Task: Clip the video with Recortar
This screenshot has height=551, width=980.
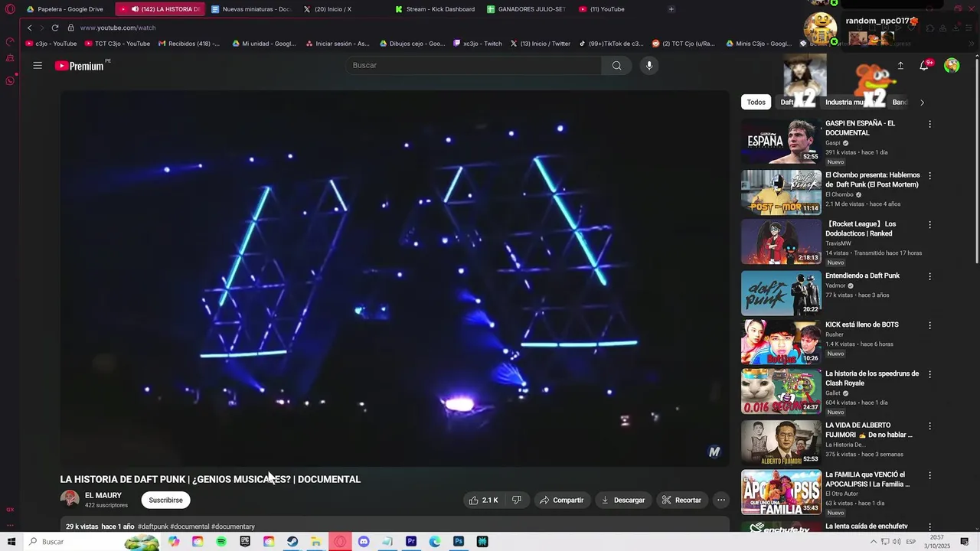Action: pos(681,500)
